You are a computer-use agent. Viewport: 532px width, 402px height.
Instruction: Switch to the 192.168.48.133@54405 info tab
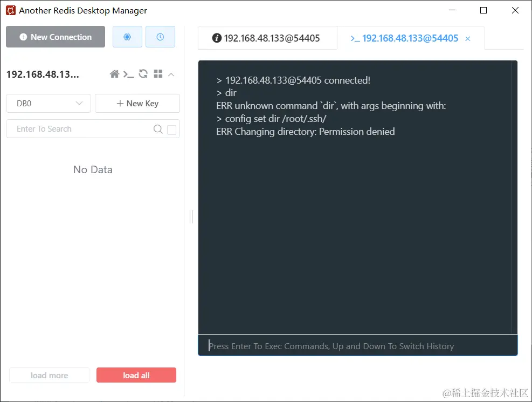coord(267,38)
